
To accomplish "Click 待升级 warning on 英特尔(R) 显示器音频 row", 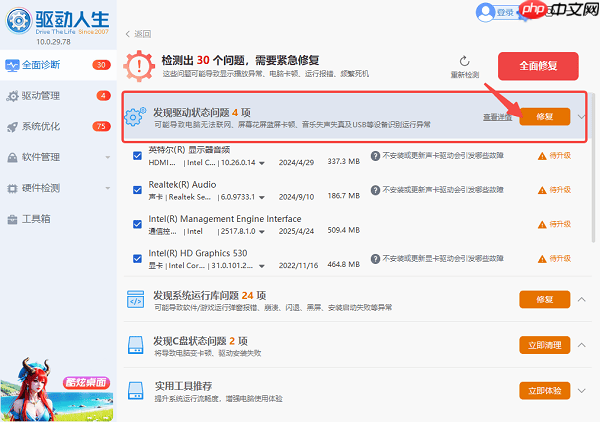I will pyautogui.click(x=554, y=156).
